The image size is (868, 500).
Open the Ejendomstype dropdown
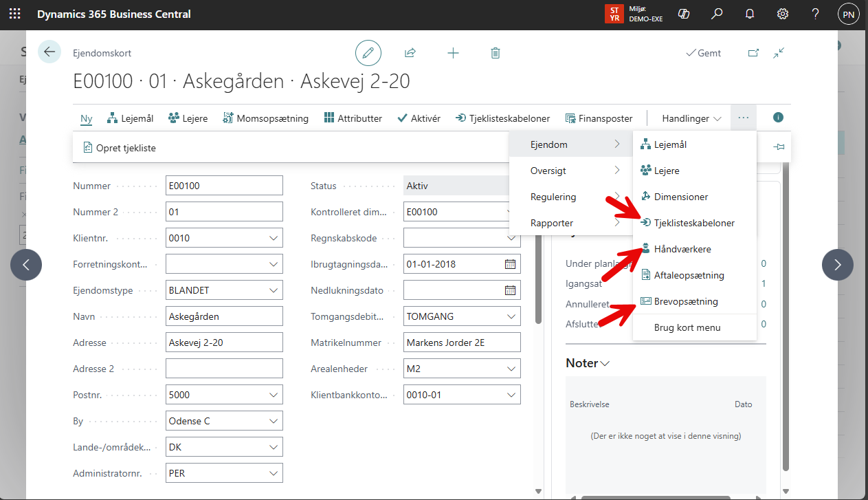[x=274, y=291]
